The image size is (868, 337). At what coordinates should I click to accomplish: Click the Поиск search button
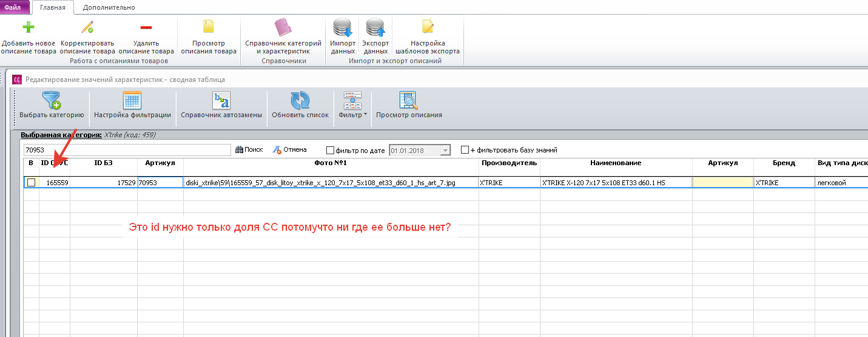point(249,149)
